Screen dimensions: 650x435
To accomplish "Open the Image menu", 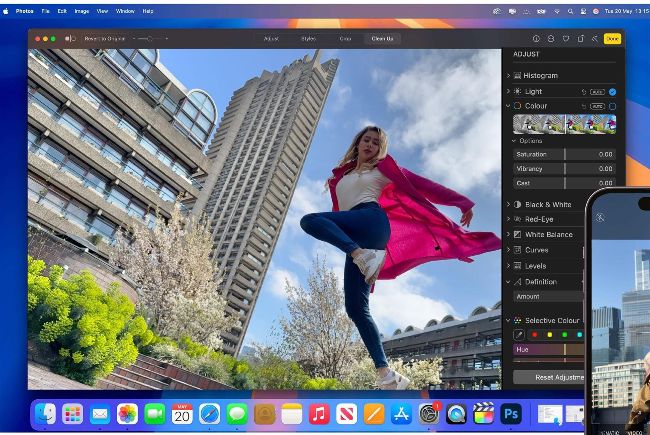I will (x=82, y=11).
